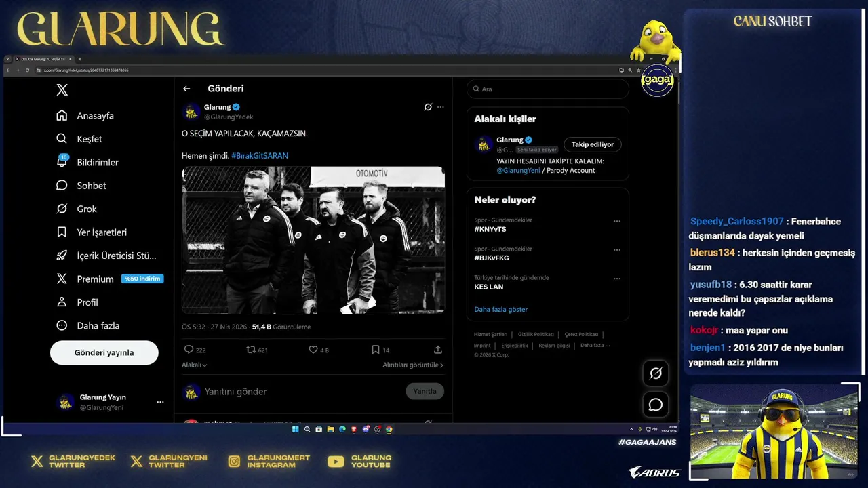Open the Windows Start button

coord(295,429)
